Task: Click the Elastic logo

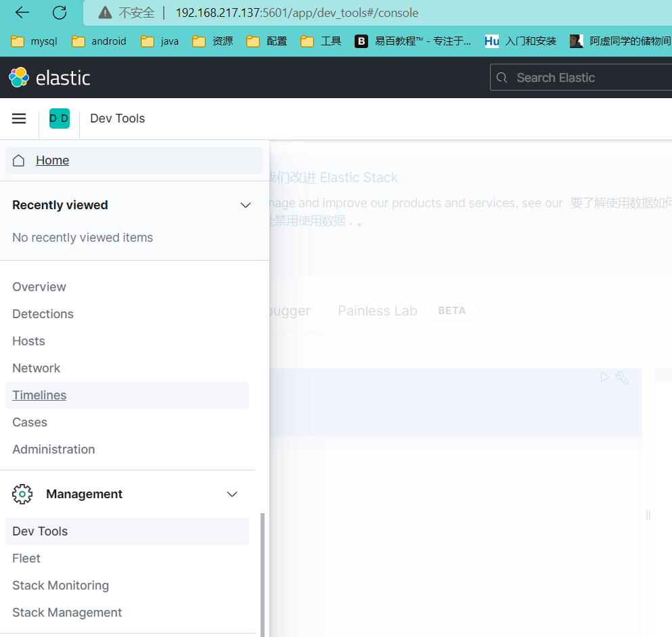Action: coord(49,78)
